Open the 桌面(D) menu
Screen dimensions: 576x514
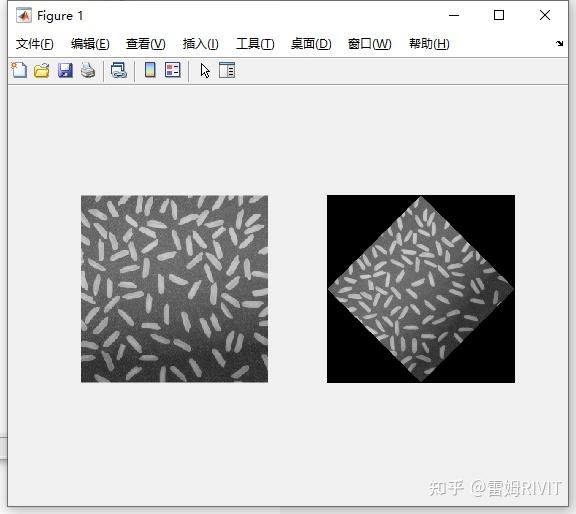pos(311,44)
